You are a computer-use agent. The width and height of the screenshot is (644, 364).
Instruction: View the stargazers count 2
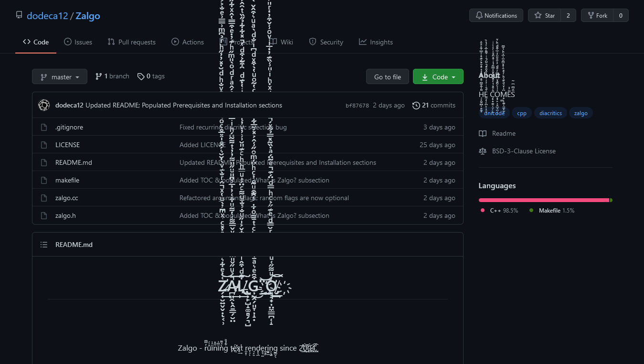tap(568, 15)
